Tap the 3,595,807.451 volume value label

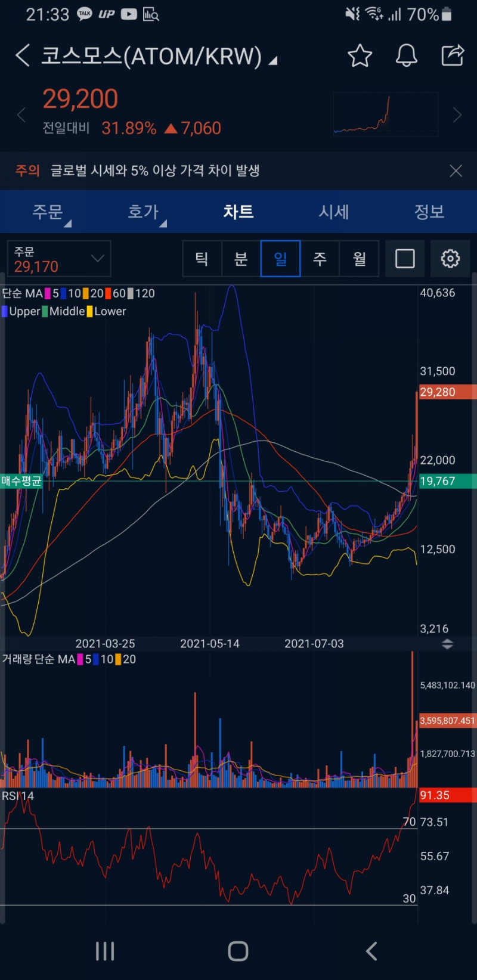click(x=448, y=721)
